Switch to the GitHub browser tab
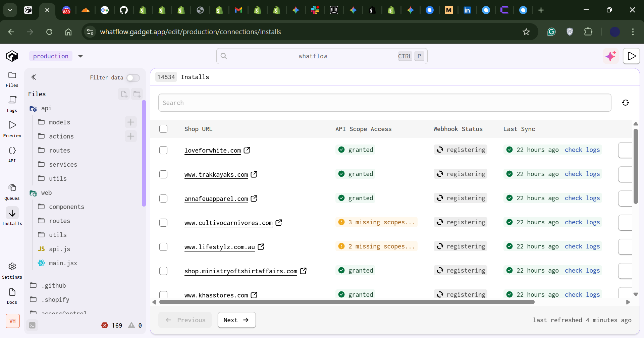 coord(124,10)
